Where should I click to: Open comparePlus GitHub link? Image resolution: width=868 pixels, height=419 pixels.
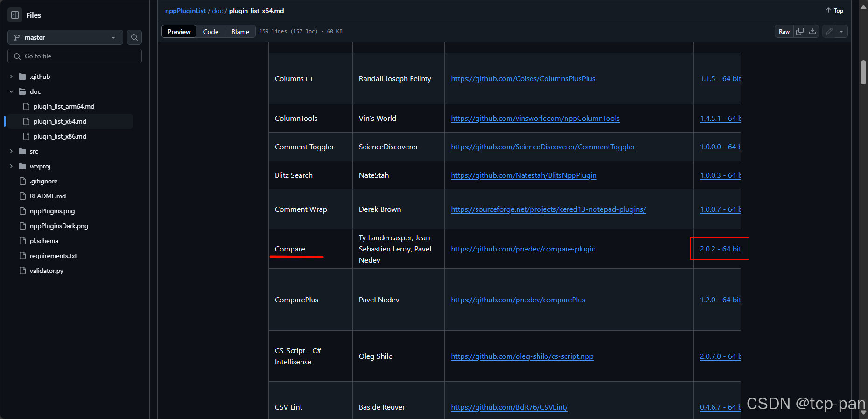[x=518, y=300]
